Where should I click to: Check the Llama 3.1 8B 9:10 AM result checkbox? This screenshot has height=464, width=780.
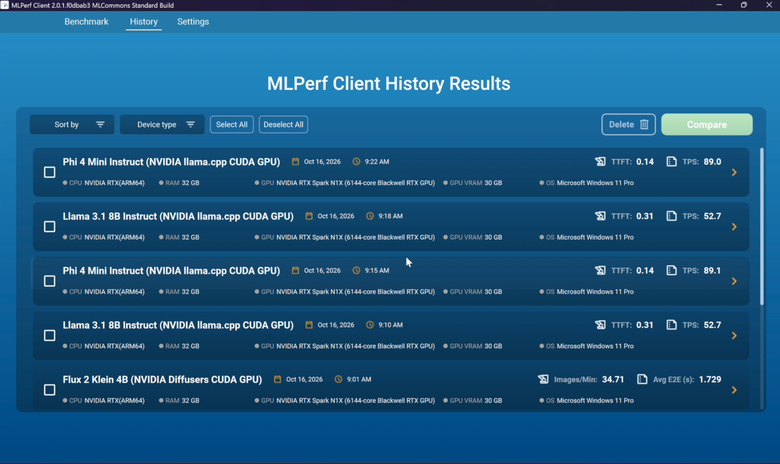coord(50,336)
